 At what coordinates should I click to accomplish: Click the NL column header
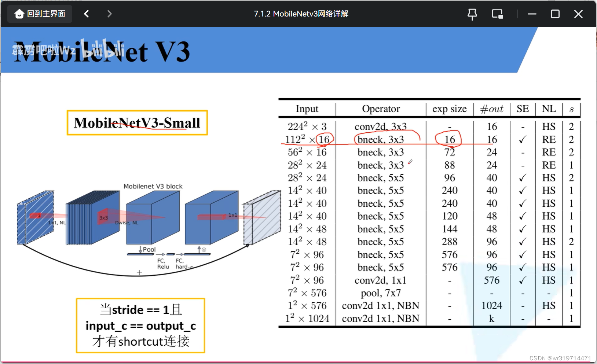pos(549,109)
